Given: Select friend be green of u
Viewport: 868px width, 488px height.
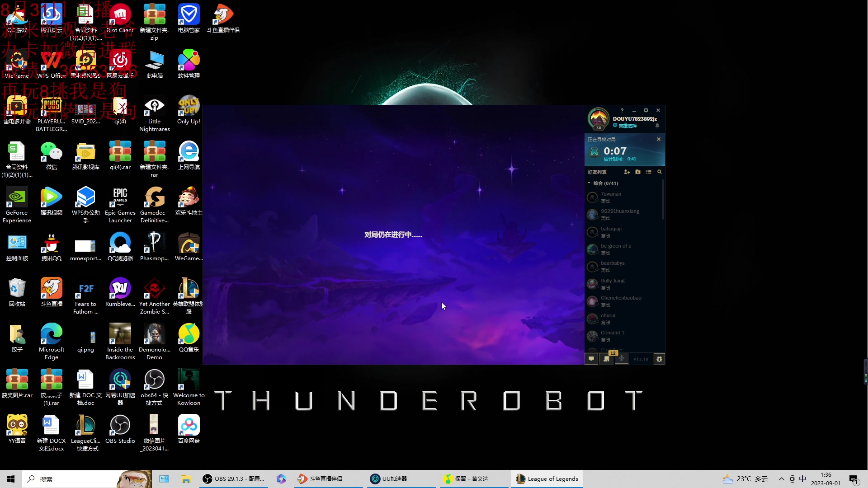Looking at the screenshot, I should tap(624, 249).
